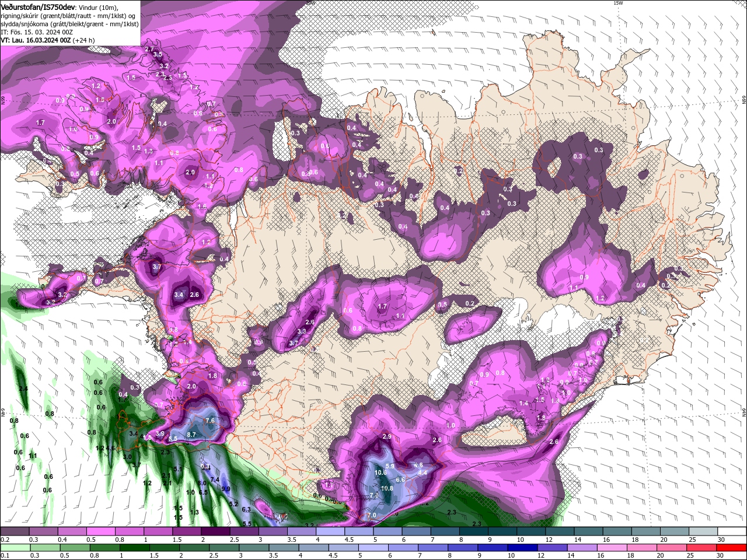Choose the palest green 0.1 rain legend swatch
Viewport: 747px width, 560px height.
(15, 548)
